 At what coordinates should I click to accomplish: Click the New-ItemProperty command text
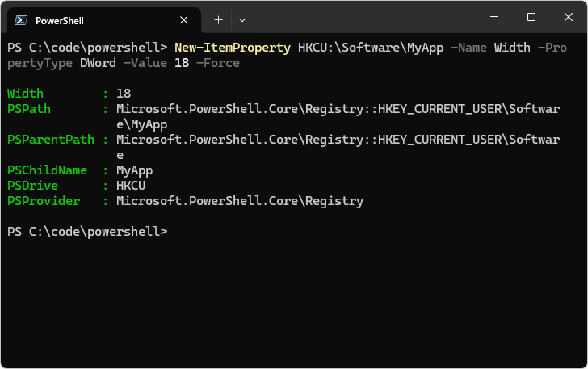coord(233,48)
